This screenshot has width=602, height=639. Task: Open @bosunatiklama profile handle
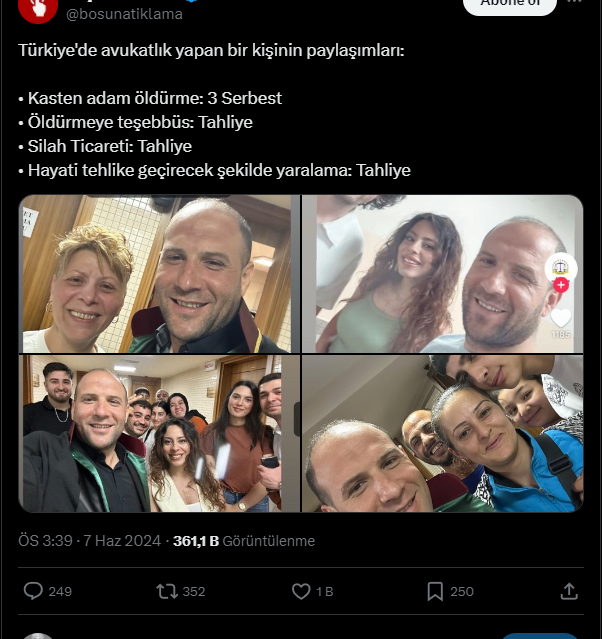click(124, 14)
